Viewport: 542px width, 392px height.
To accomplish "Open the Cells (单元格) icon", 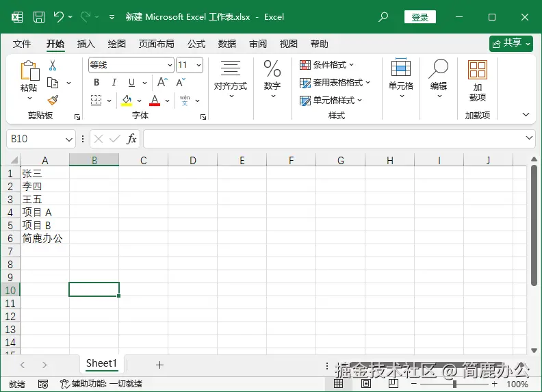I will tap(401, 67).
